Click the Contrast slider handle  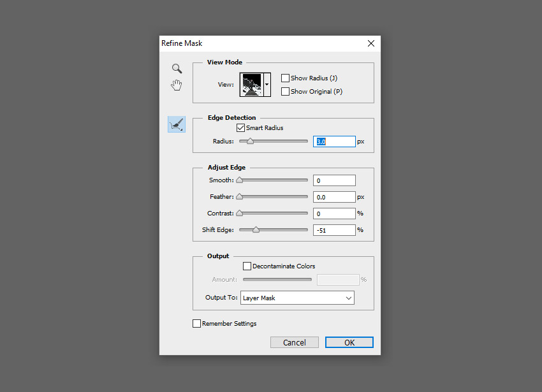[x=240, y=214]
